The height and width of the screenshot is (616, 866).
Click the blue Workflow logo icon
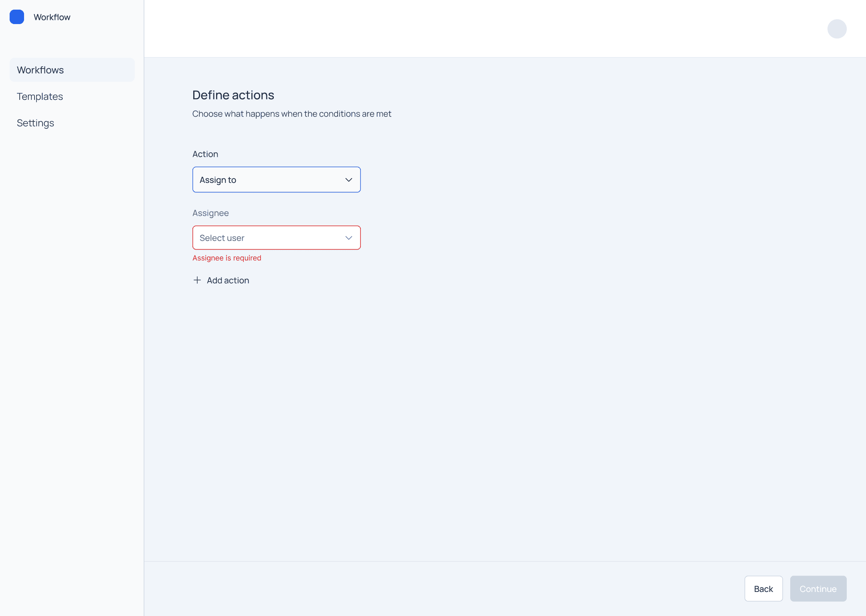[x=17, y=17]
